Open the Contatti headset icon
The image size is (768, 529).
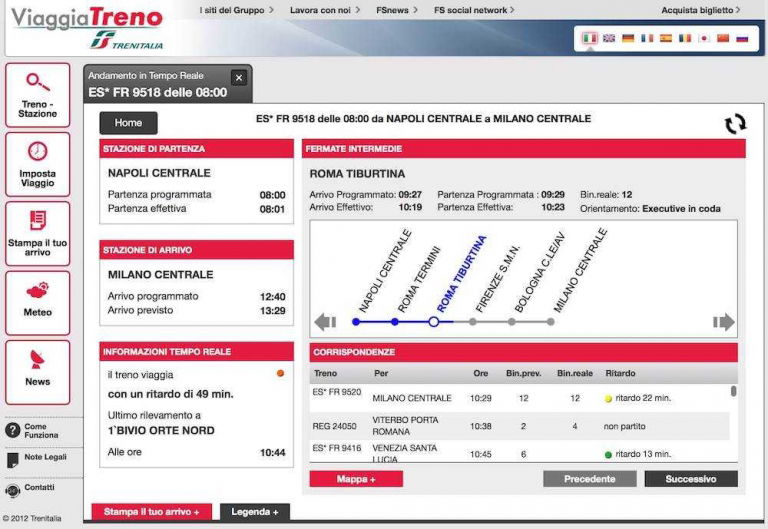[13, 490]
